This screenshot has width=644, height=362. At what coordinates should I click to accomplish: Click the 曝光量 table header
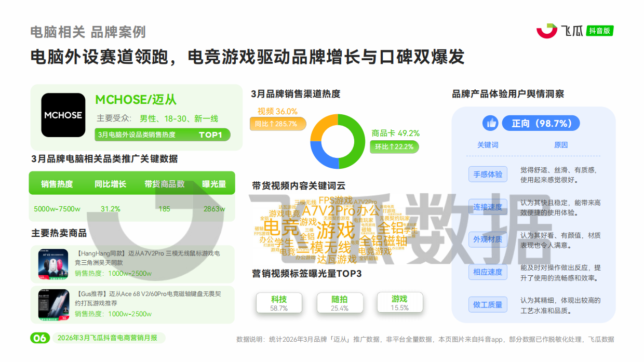pyautogui.click(x=214, y=184)
